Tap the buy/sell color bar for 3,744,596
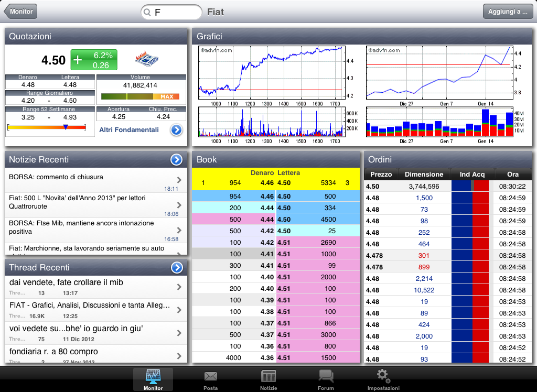The image size is (537, 392). pos(470,186)
